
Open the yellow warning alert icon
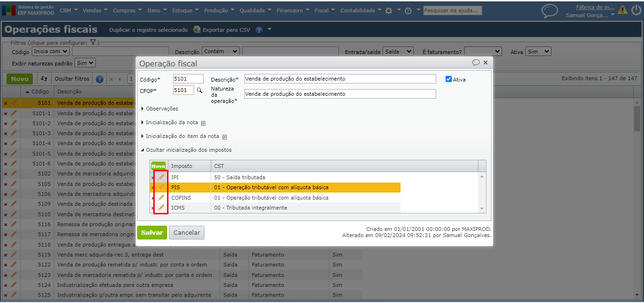click(622, 10)
